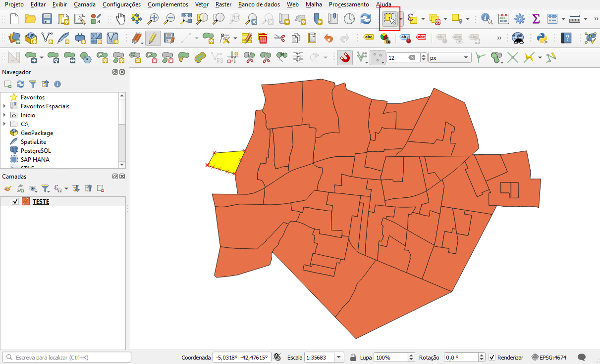Uncheck the TESTE layer visibility checkbox
Image resolution: width=600 pixels, height=364 pixels.
[x=15, y=202]
